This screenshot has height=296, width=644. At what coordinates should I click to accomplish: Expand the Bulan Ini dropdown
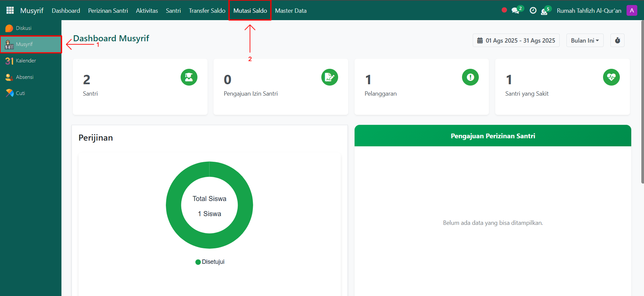point(585,41)
